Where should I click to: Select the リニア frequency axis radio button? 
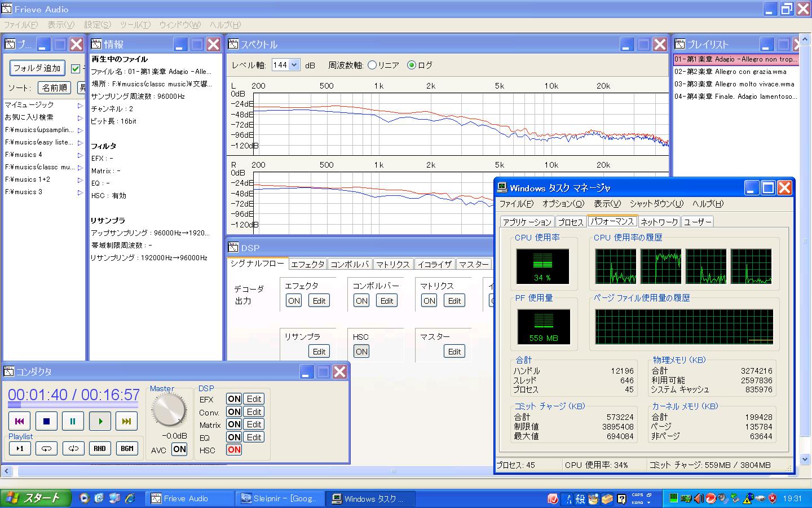372,65
